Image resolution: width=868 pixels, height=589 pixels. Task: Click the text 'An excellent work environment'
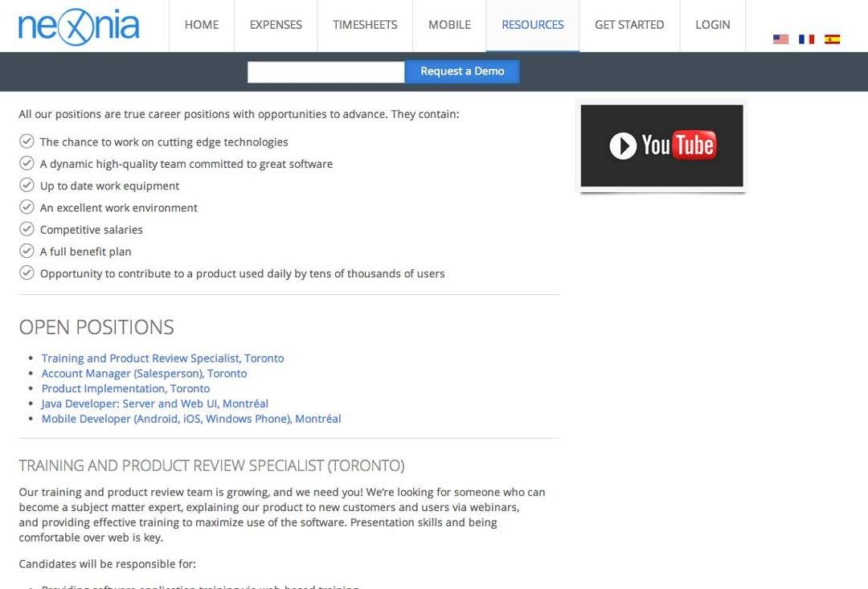(x=118, y=207)
